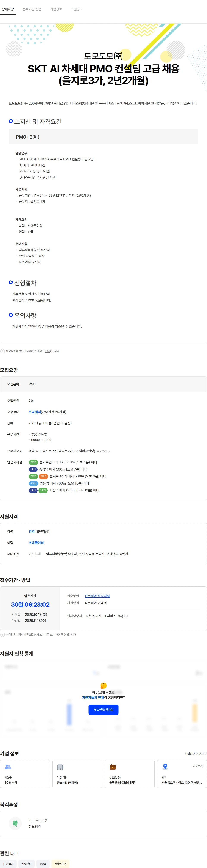Click the 4호선 badge for 명동역
This screenshot has width=207, height=868.
click(33, 483)
